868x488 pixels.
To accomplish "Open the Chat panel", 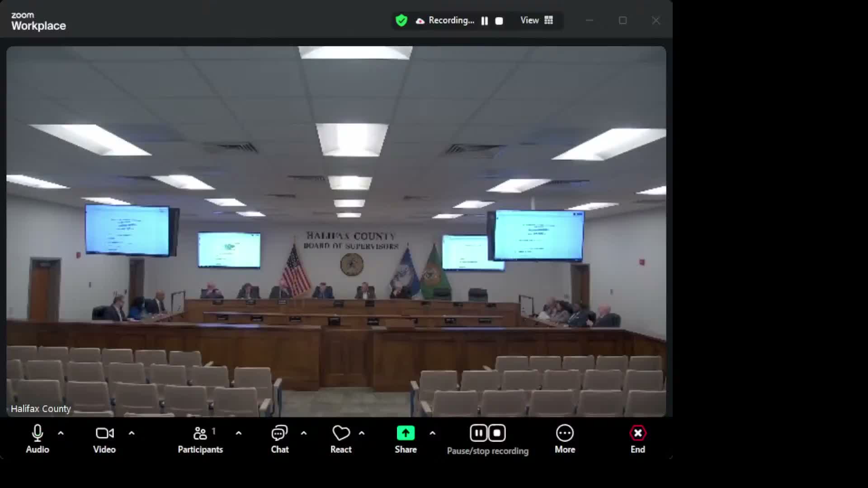I will tap(279, 433).
